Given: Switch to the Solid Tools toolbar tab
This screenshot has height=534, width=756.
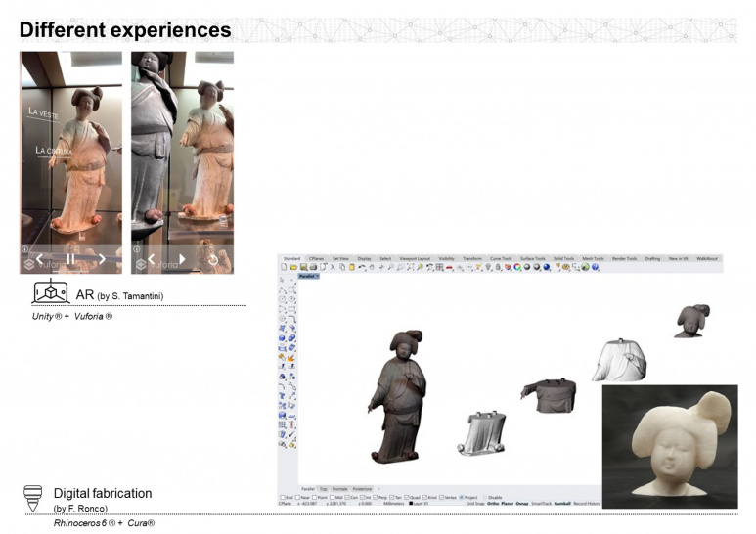Looking at the screenshot, I should [563, 259].
